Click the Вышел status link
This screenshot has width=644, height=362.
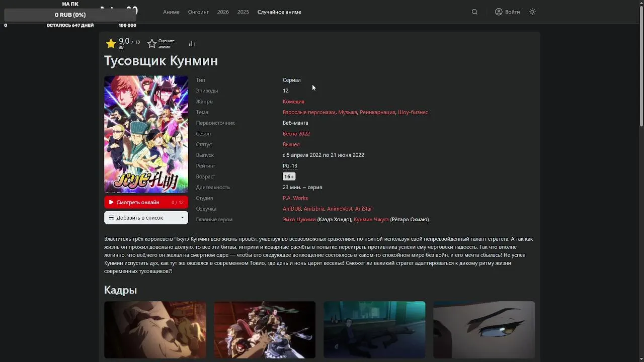291,144
